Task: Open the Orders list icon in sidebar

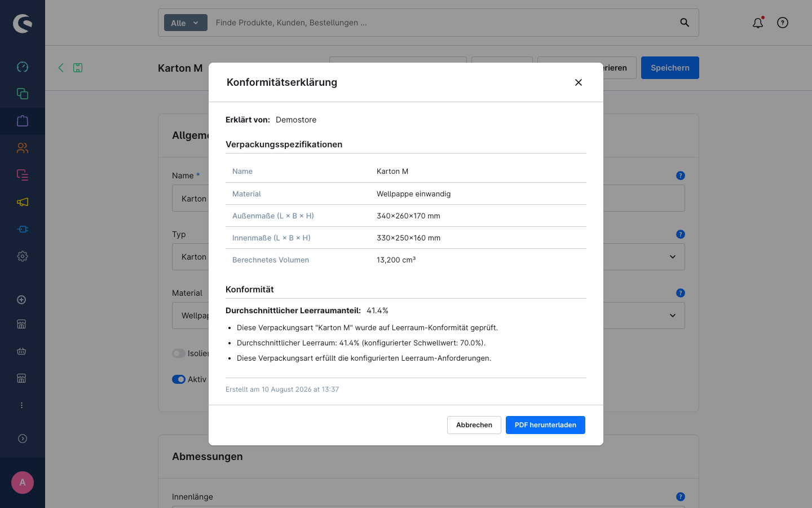Action: click(x=23, y=175)
